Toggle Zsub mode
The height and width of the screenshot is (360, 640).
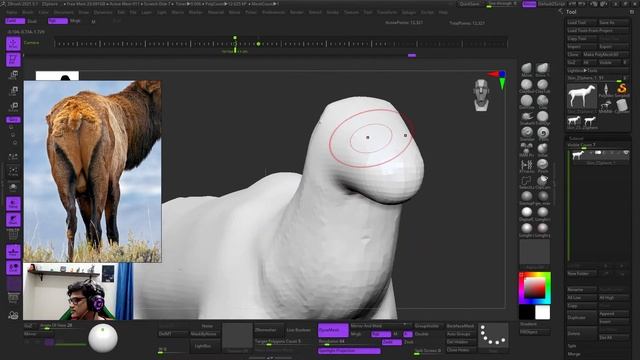[x=408, y=342]
